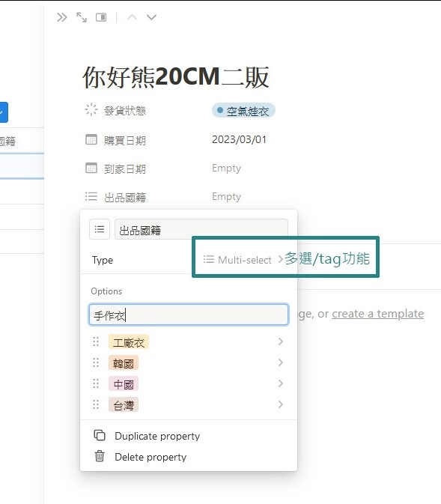
Task: Follow the 'create a template' link
Action: 377,314
